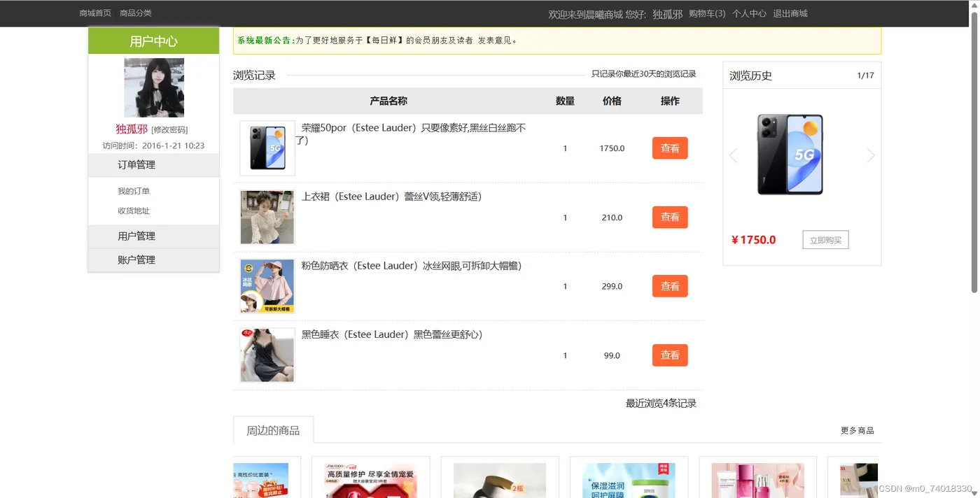980x498 pixels.
Task: Open 我的订单 in the sidebar
Action: tap(134, 191)
